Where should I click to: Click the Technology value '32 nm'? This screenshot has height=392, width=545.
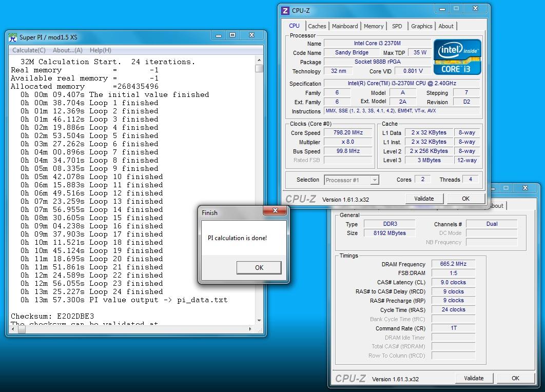point(338,71)
